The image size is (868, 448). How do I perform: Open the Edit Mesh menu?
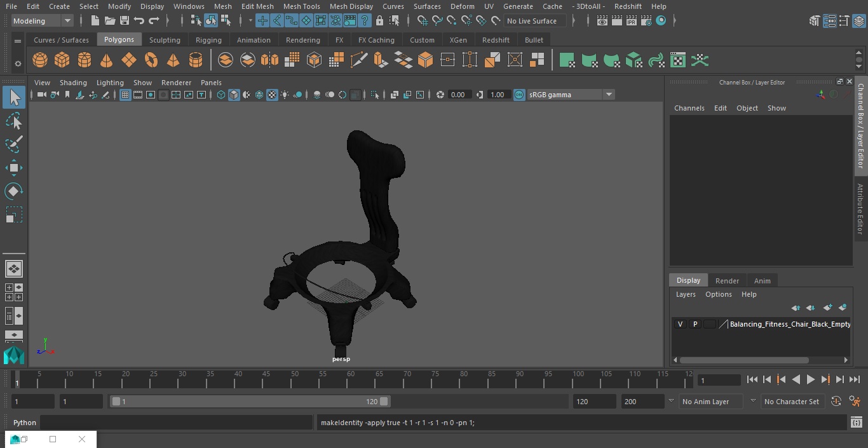tap(257, 6)
